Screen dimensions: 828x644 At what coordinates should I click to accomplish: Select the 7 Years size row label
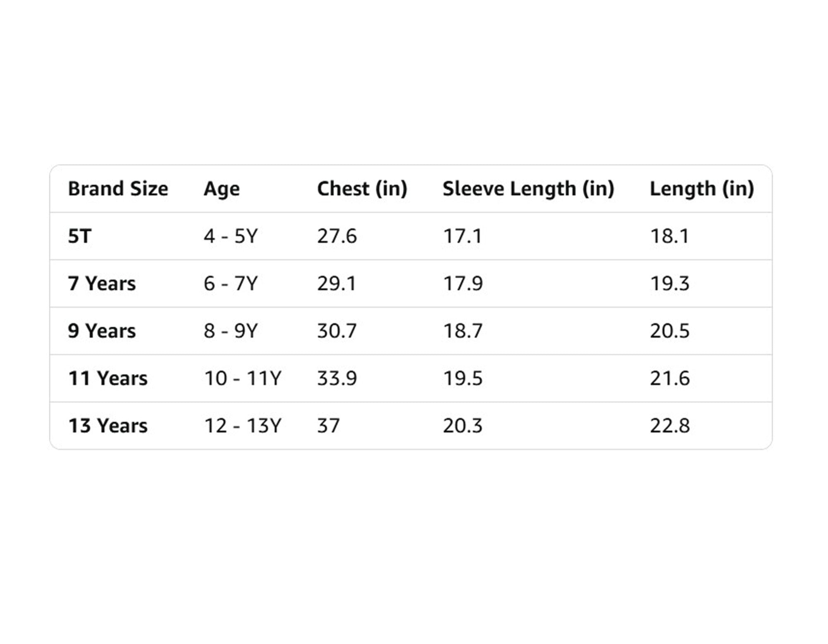click(x=102, y=284)
